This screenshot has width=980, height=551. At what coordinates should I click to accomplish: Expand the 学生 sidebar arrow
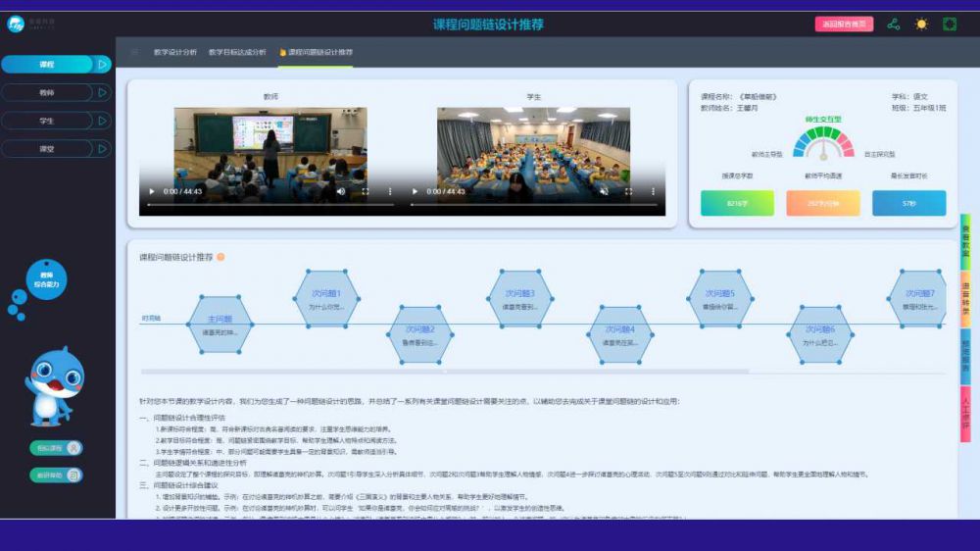coord(103,121)
